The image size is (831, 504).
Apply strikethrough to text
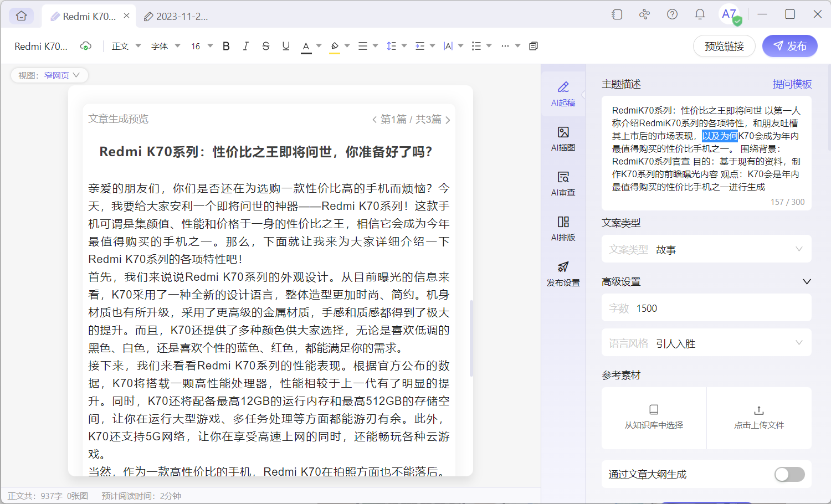[266, 46]
